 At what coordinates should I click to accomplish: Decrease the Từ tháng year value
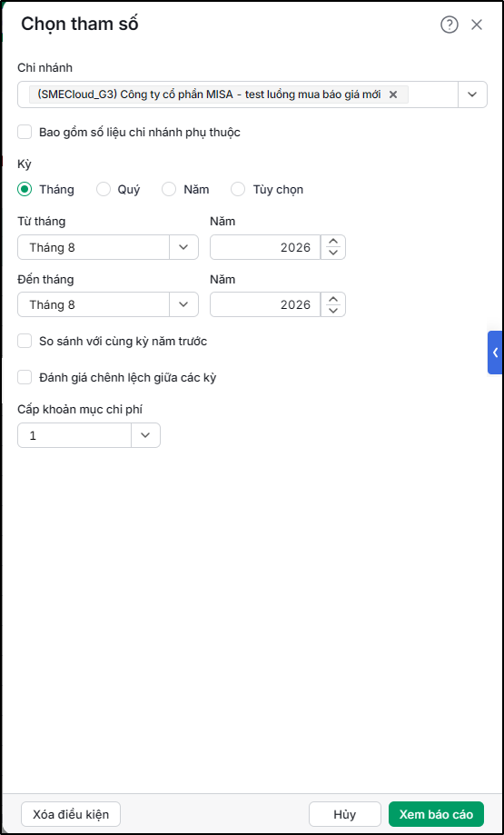click(x=333, y=253)
